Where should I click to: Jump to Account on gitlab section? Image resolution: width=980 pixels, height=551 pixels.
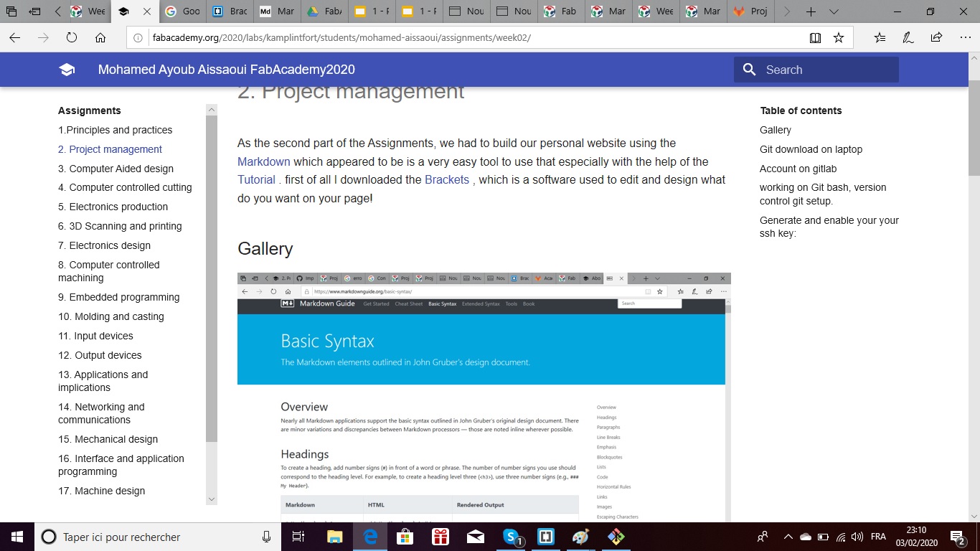tap(798, 169)
